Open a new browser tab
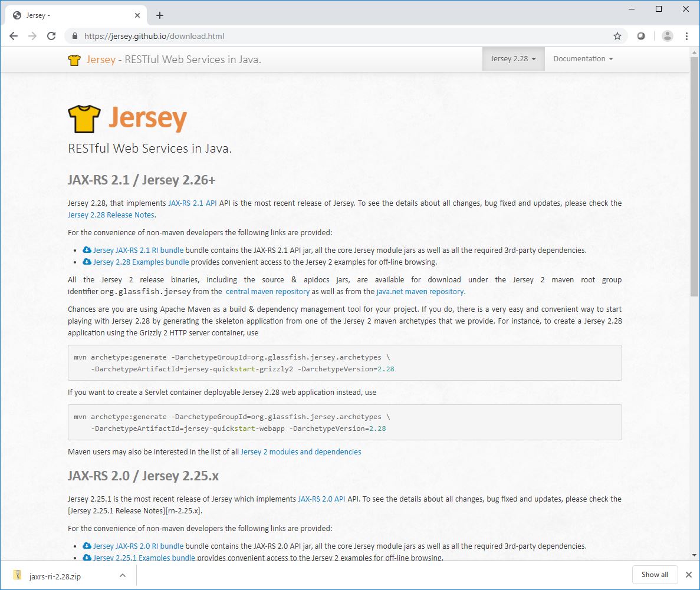700x590 pixels. (160, 16)
